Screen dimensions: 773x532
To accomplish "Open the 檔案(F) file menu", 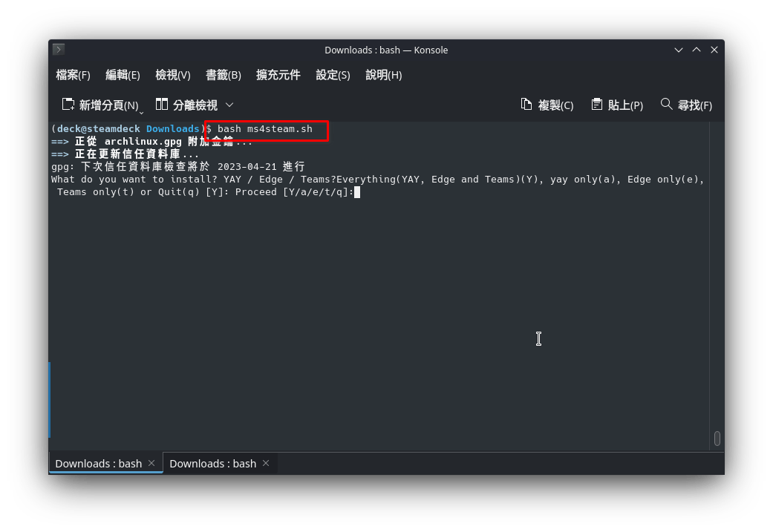I will click(x=73, y=75).
